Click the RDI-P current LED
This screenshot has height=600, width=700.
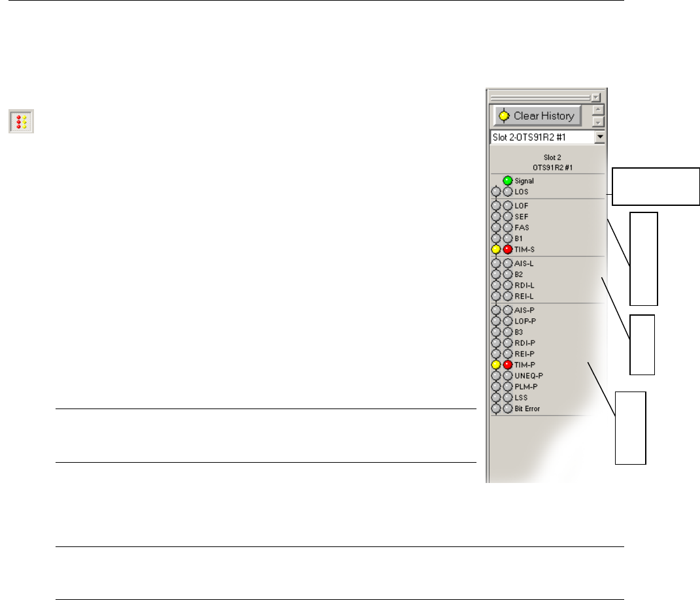tap(508, 343)
